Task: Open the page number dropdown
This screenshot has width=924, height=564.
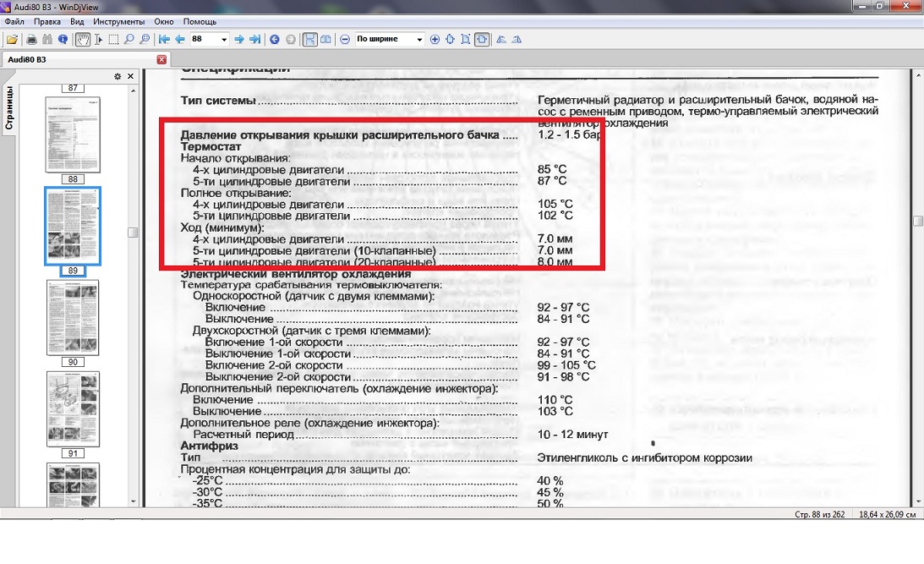Action: coord(224,40)
